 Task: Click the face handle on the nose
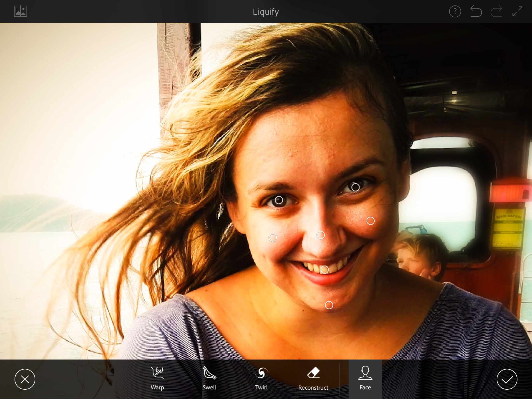pyautogui.click(x=321, y=235)
